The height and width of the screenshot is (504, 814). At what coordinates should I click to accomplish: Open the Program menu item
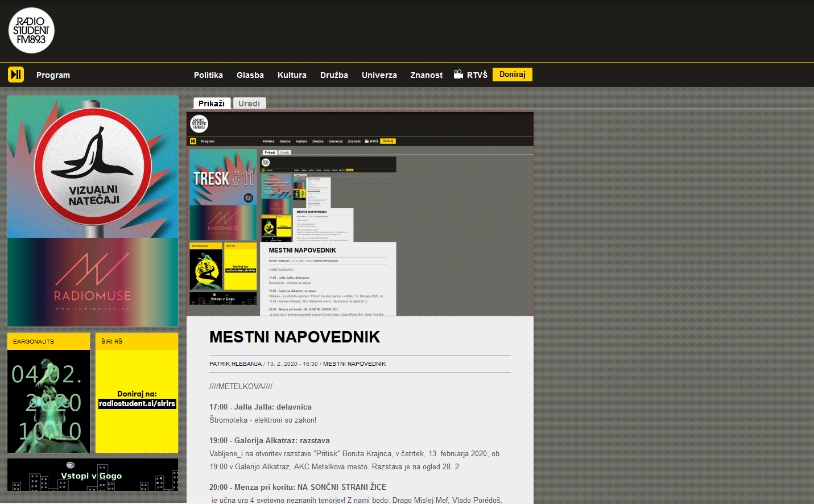[x=53, y=75]
